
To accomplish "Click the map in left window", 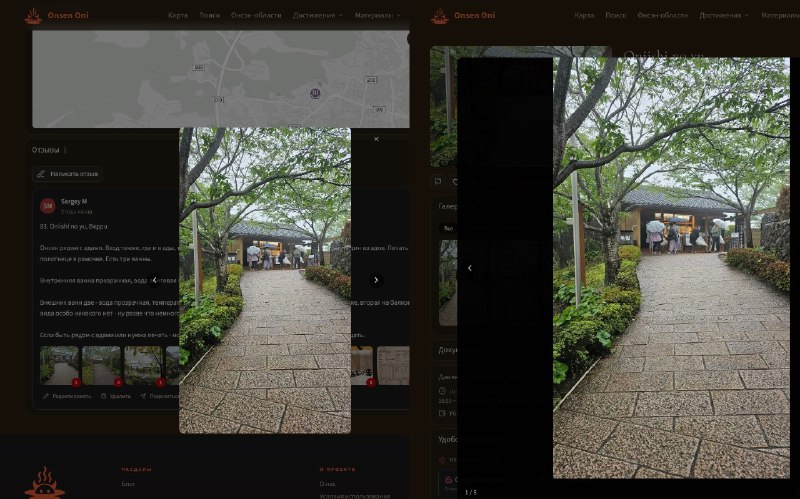I will tap(220, 79).
